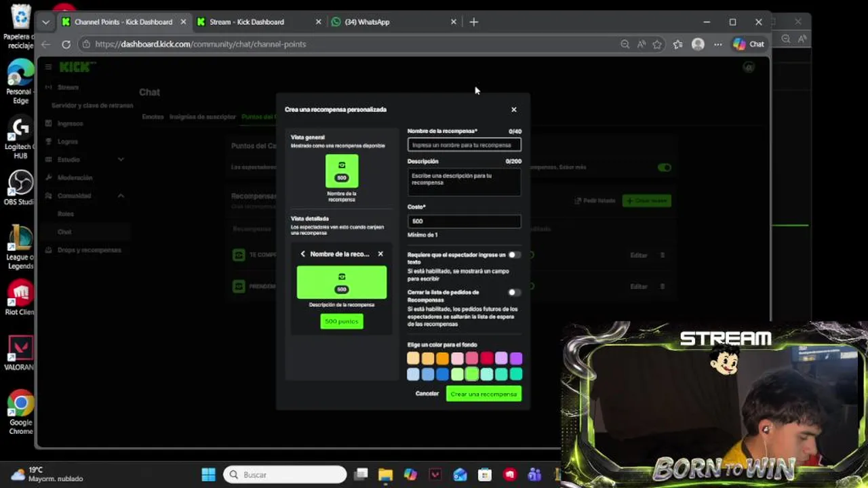Select the red background color swatch
Image resolution: width=868 pixels, height=488 pixels.
(x=486, y=359)
